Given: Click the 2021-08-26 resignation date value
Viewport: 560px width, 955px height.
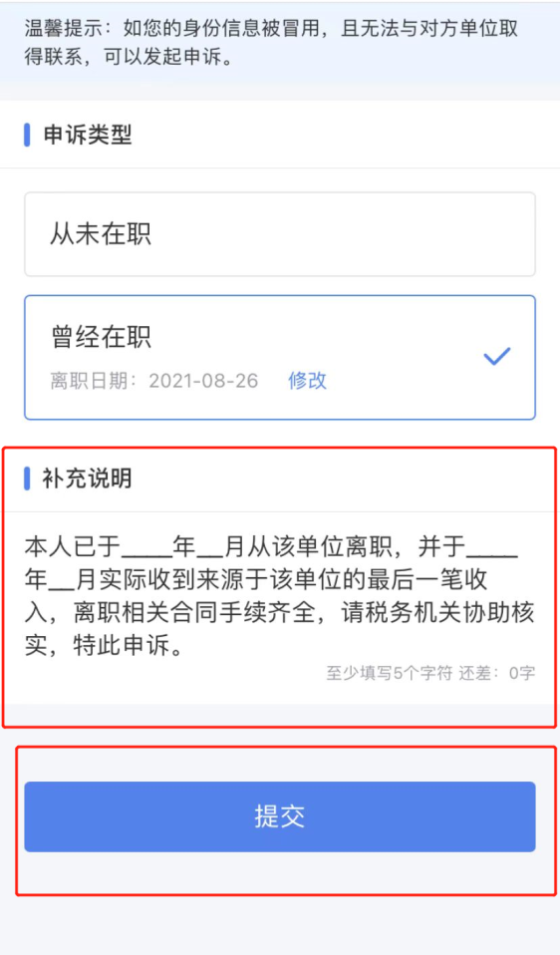Looking at the screenshot, I should click(204, 381).
